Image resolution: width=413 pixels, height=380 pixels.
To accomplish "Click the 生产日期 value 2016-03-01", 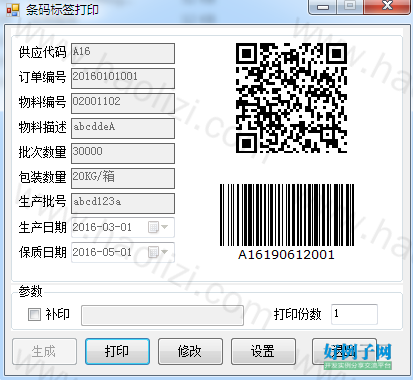I will (x=102, y=227).
